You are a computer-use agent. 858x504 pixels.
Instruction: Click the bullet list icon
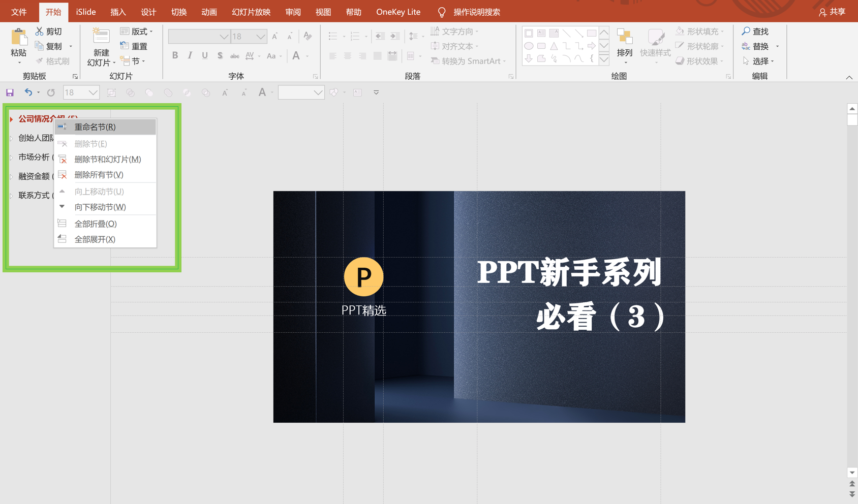tap(333, 36)
